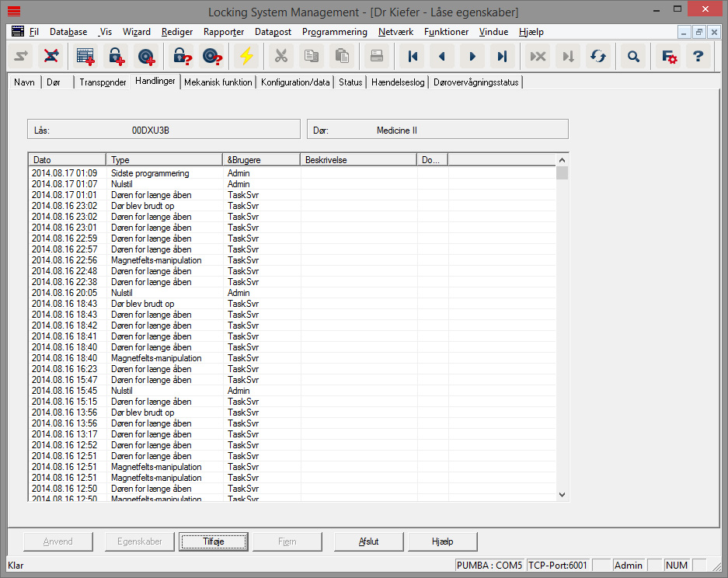The height and width of the screenshot is (578, 728).
Task: Click the refresh arrows toolbar icon
Action: click(x=597, y=56)
